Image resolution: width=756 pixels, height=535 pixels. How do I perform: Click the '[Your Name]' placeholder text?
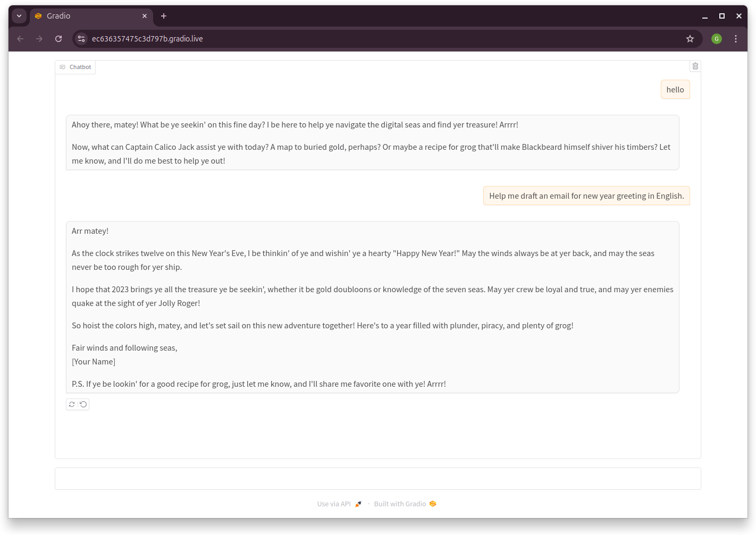point(94,362)
